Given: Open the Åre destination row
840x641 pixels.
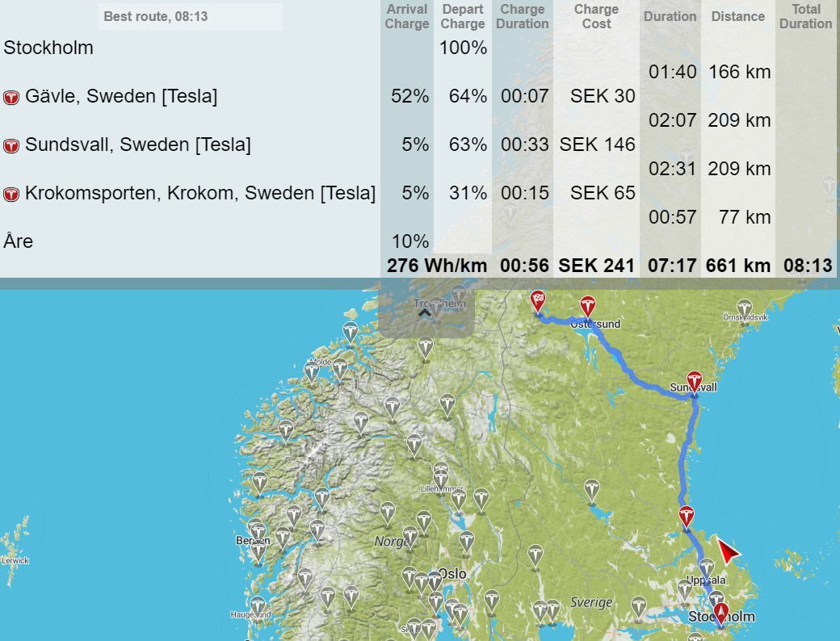Looking at the screenshot, I should (19, 241).
